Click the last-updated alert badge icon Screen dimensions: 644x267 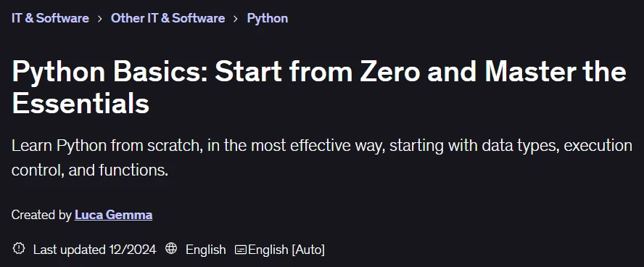pos(19,249)
